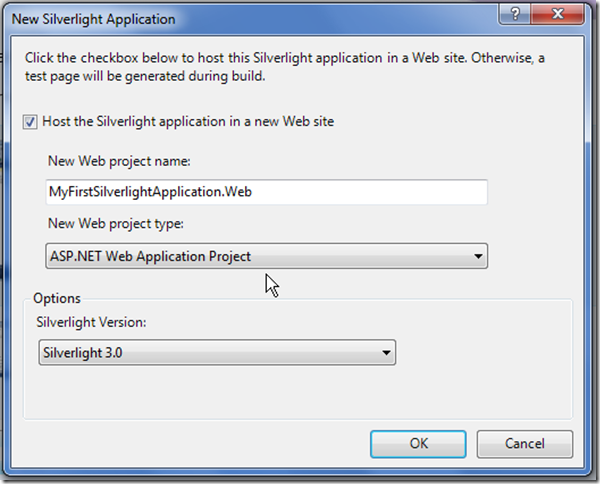Click the 'New Silverlight Application' title bar text
Screen dimensions: 600x484
[x=93, y=19]
